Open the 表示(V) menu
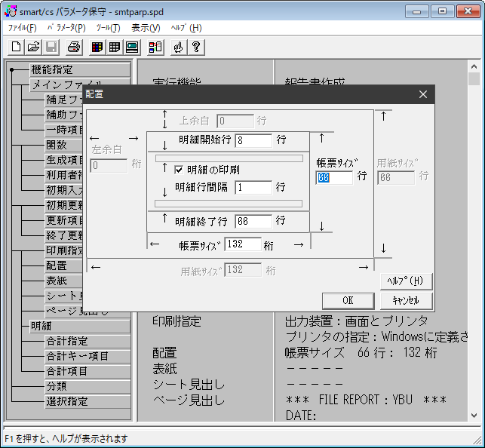485x448 pixels. [146, 28]
